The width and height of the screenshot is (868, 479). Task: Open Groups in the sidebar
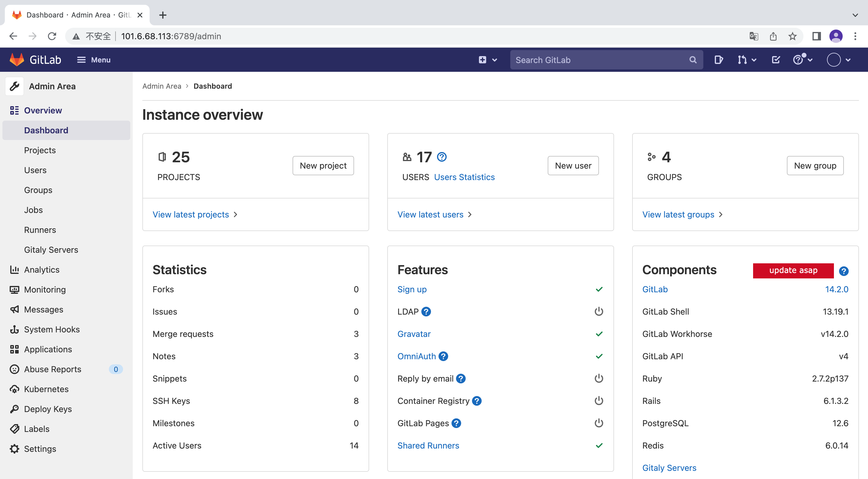pyautogui.click(x=38, y=190)
